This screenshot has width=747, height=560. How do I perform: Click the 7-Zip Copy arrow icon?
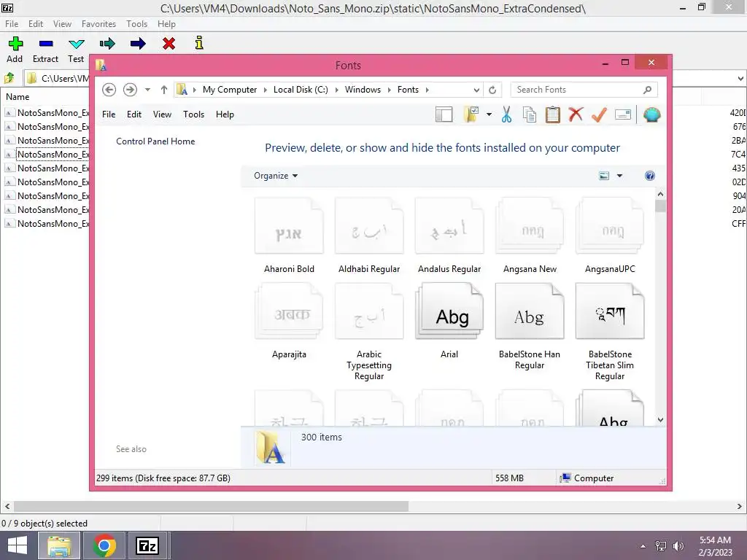[107, 44]
